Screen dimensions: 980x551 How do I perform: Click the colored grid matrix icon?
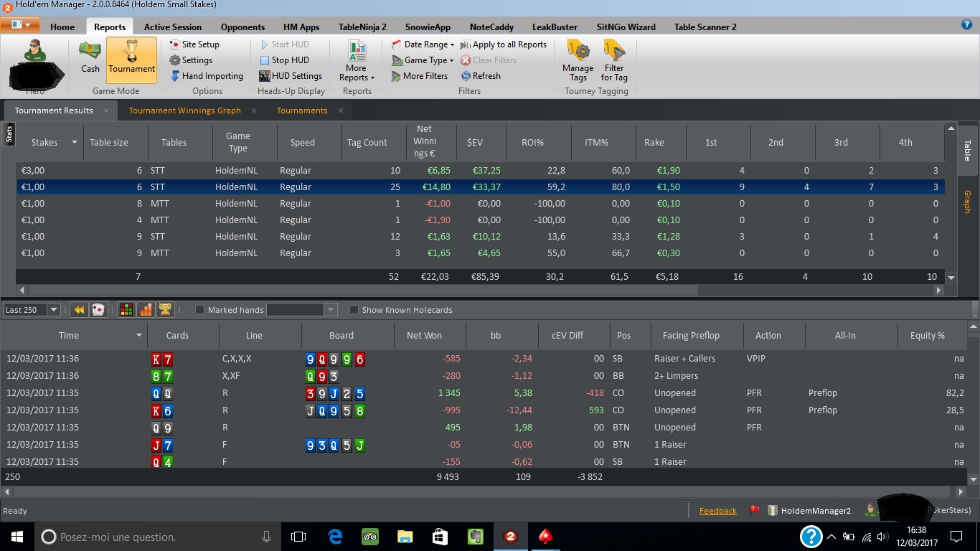click(x=126, y=310)
